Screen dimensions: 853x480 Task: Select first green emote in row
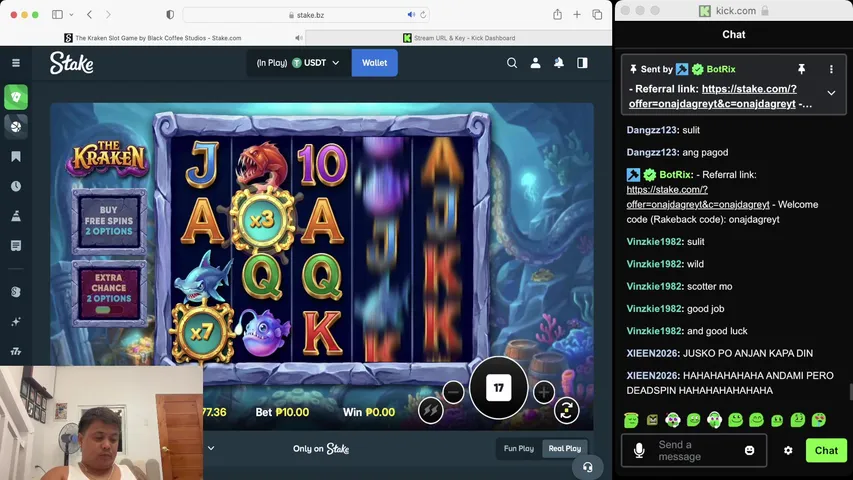pos(631,420)
